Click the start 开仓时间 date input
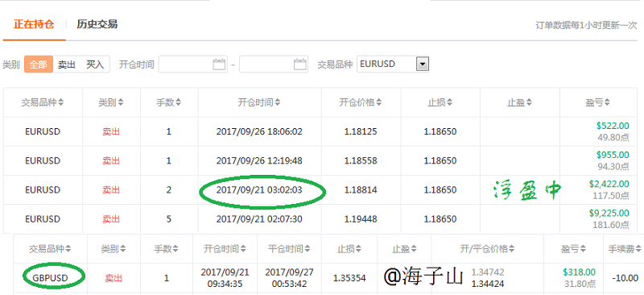The image size is (644, 295). (193, 64)
